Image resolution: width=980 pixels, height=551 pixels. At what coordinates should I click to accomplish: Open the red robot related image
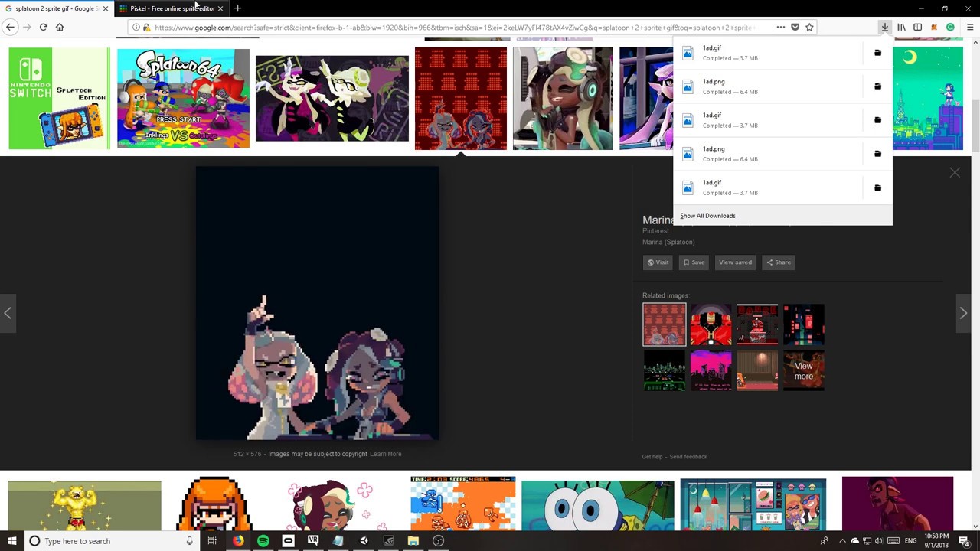point(711,324)
